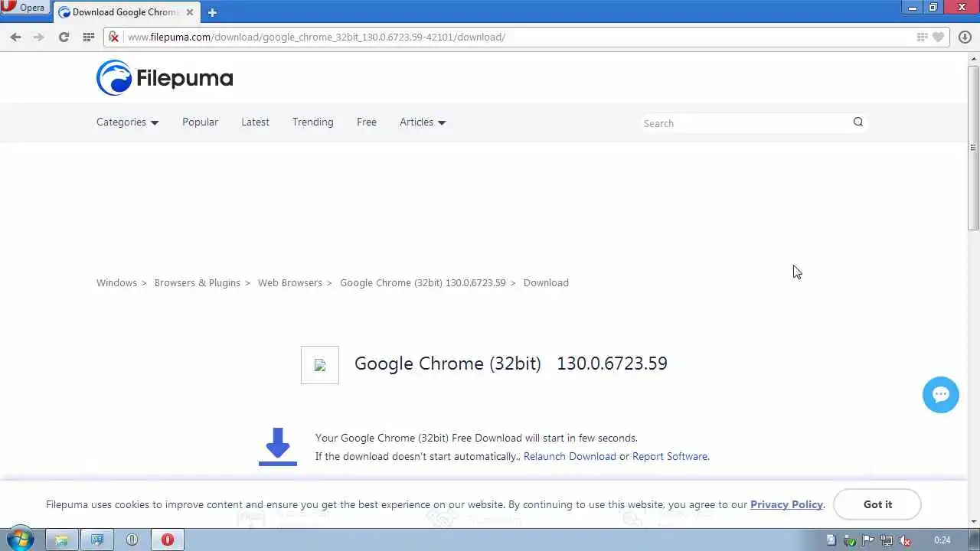980x551 pixels.
Task: Open the blue chat bubble widget
Action: point(941,395)
